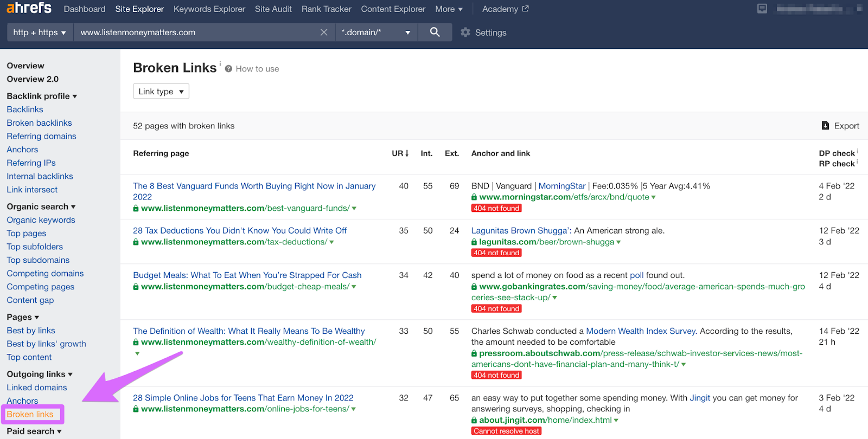
Task: Open Site Audit
Action: coord(273,9)
